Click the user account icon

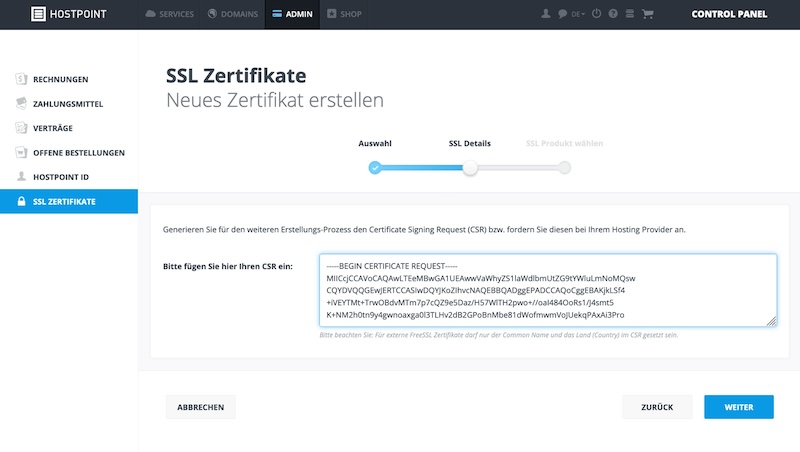[545, 14]
